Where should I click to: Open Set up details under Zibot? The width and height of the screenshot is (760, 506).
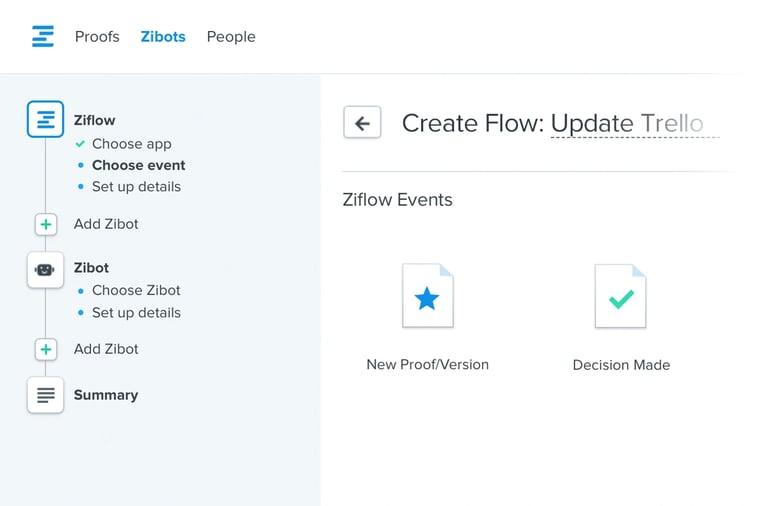pos(136,312)
